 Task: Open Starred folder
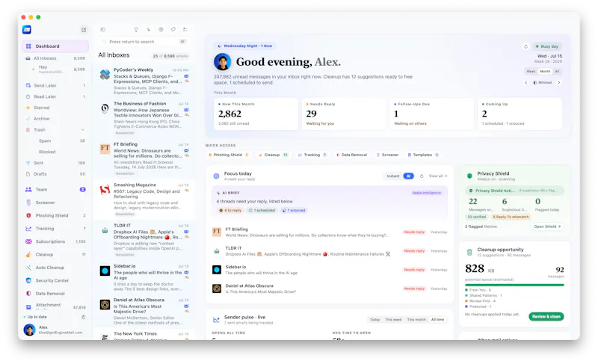click(x=55, y=108)
